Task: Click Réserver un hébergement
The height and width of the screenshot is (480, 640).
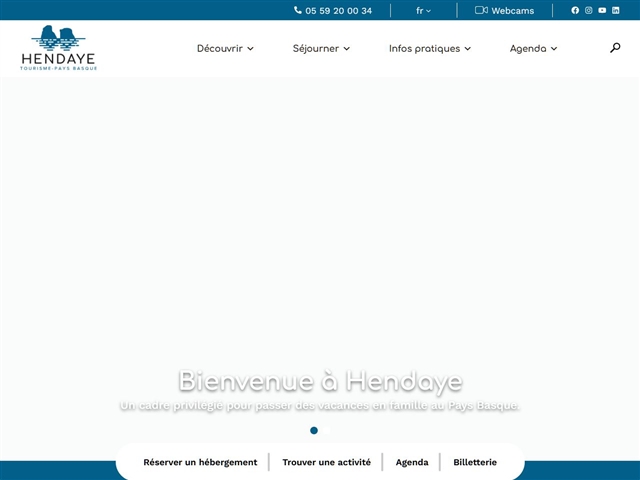Action: [200, 462]
